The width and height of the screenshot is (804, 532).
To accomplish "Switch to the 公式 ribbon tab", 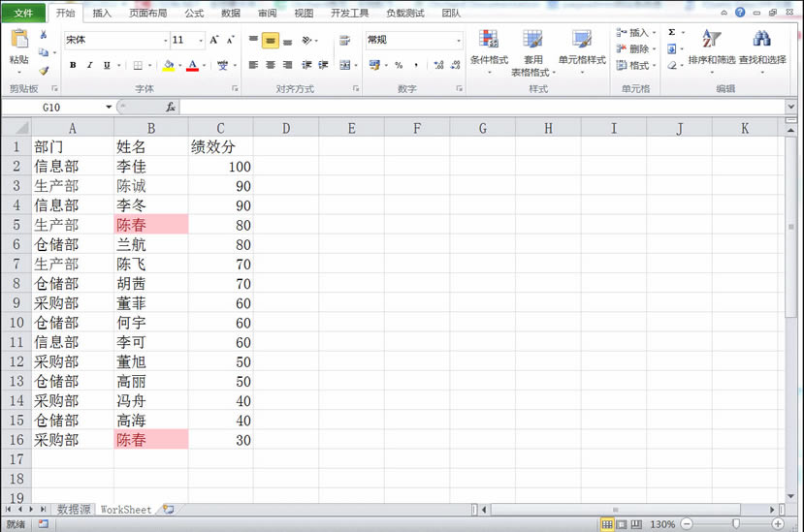I will tap(194, 14).
